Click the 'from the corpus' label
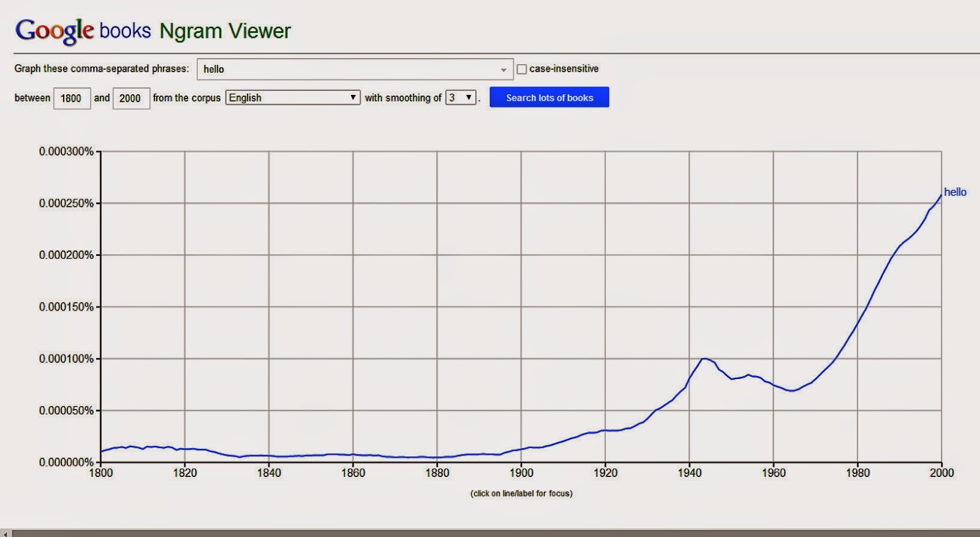This screenshot has height=537, width=980. (x=187, y=98)
